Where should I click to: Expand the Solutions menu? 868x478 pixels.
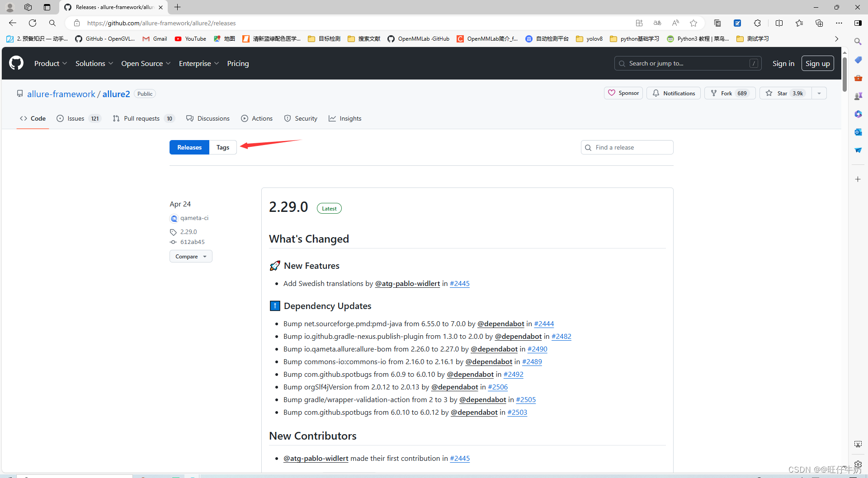[x=94, y=63]
